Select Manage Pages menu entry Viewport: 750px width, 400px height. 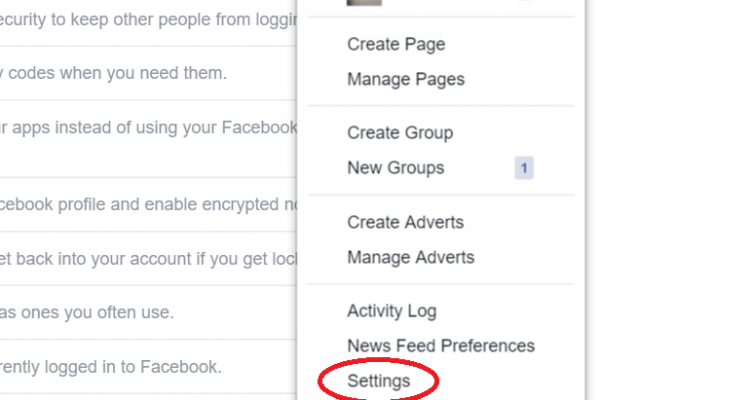point(406,79)
